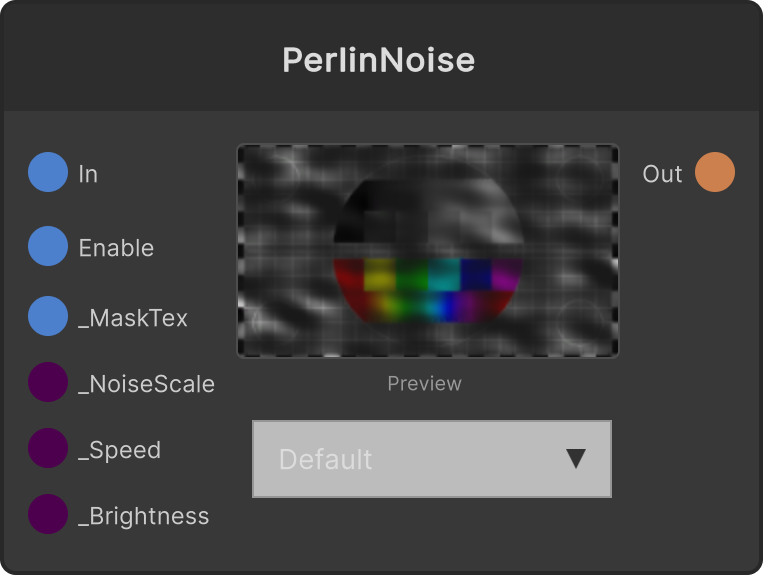763x575 pixels.
Task: Select the noise preview thumbnail
Action: (x=428, y=251)
